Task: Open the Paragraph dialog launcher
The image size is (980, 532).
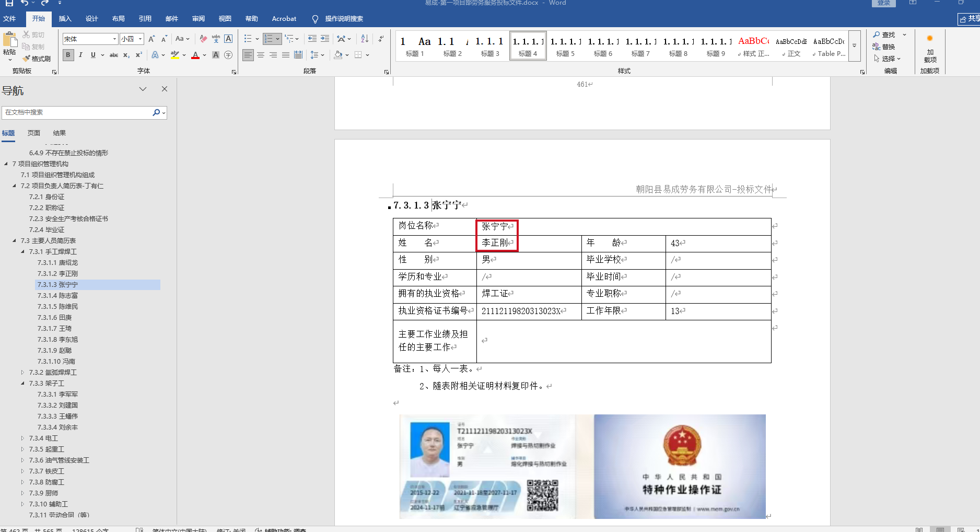Action: pyautogui.click(x=387, y=72)
